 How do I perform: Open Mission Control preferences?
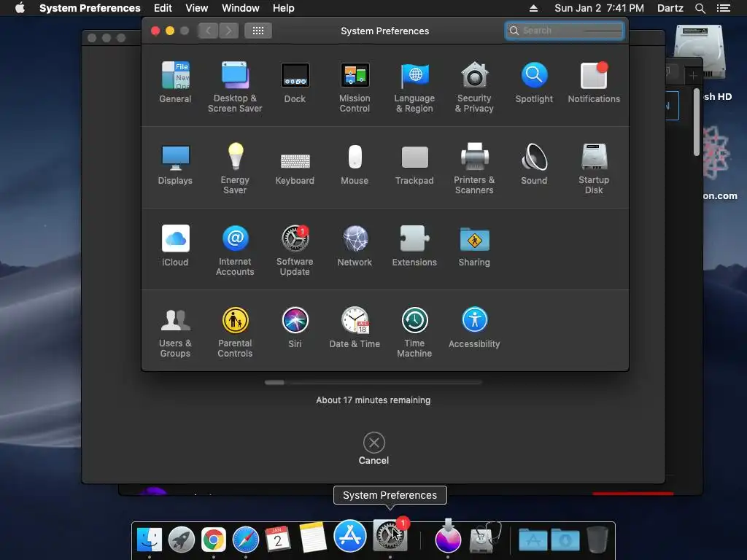355,87
